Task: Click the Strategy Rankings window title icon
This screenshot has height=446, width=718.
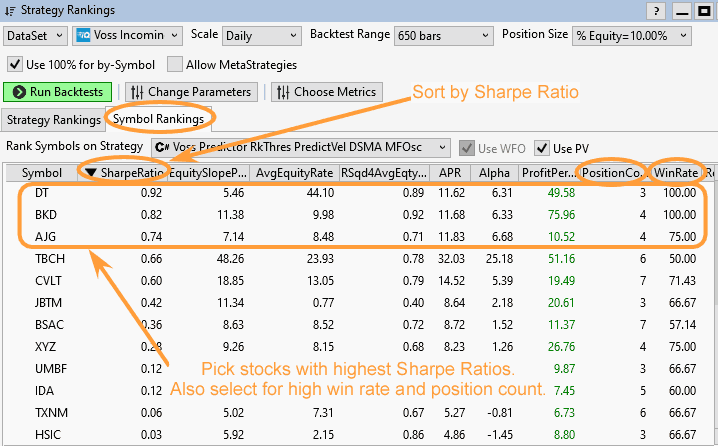Action: click(x=10, y=10)
